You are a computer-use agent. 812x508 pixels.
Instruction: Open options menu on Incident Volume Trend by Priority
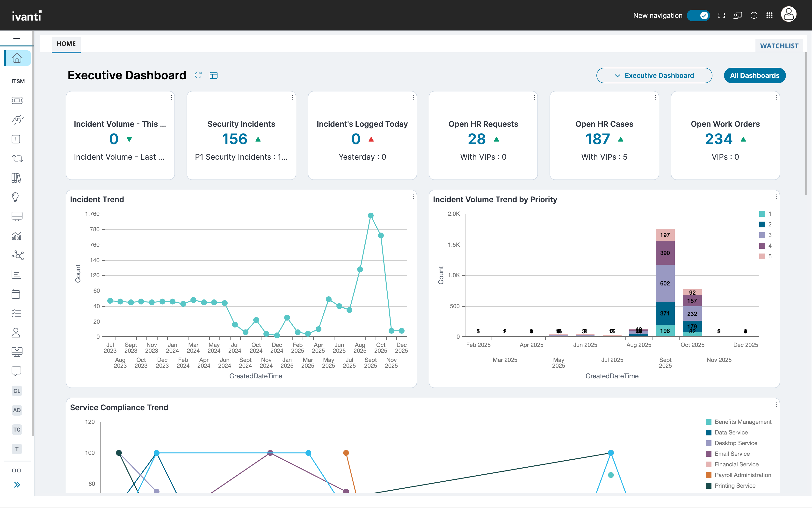776,196
